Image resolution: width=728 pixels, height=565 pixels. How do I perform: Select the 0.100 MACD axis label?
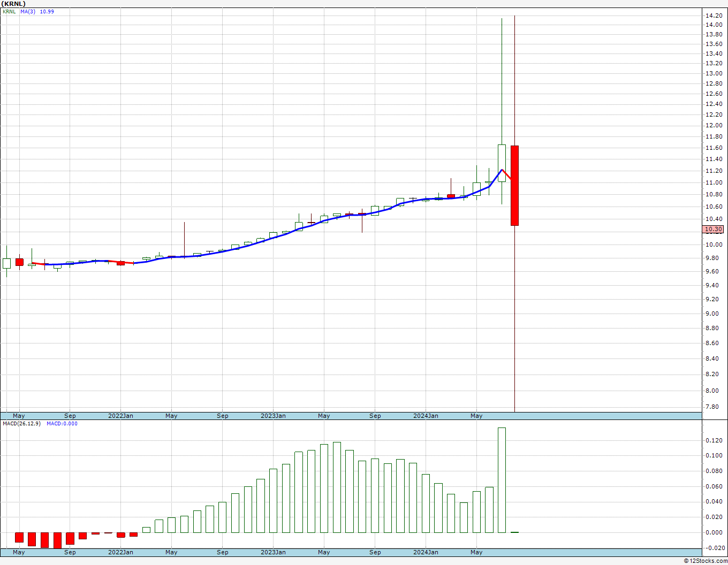pos(714,456)
